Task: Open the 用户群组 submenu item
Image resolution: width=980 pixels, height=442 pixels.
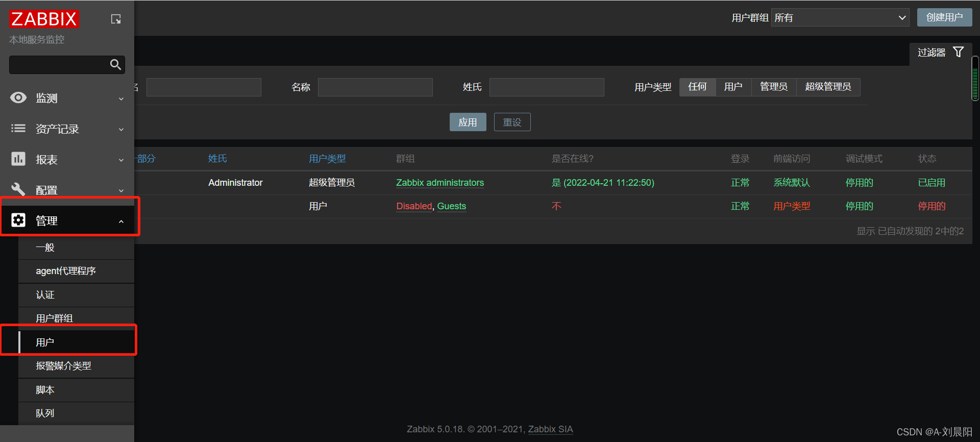Action: [x=76, y=318]
